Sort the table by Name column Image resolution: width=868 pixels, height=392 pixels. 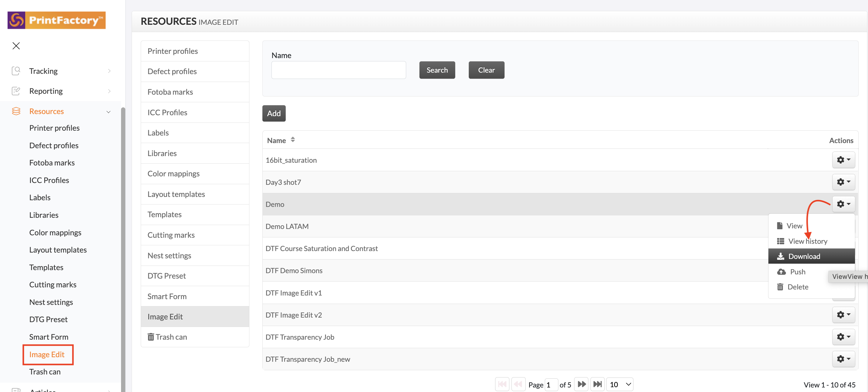(281, 140)
